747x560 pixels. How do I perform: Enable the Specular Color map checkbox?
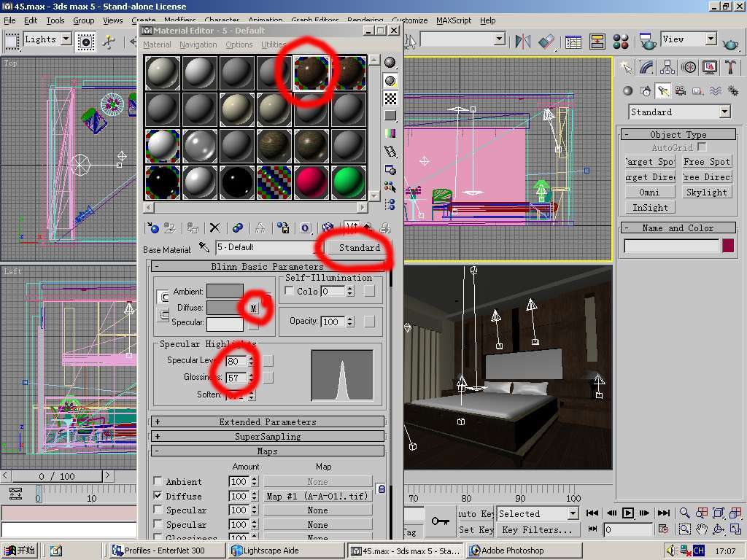tap(158, 510)
